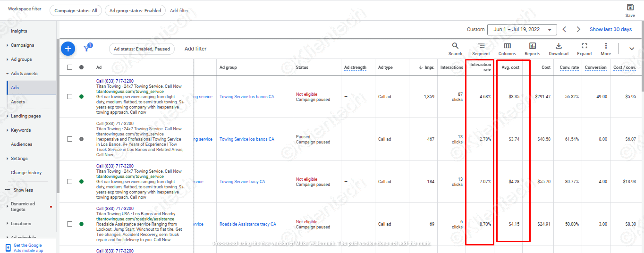
Task: Go to Assets in the sidebar
Action: tap(18, 102)
